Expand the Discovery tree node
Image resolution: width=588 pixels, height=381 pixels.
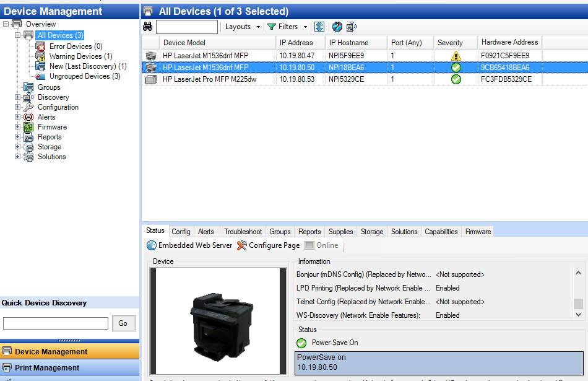click(x=17, y=97)
